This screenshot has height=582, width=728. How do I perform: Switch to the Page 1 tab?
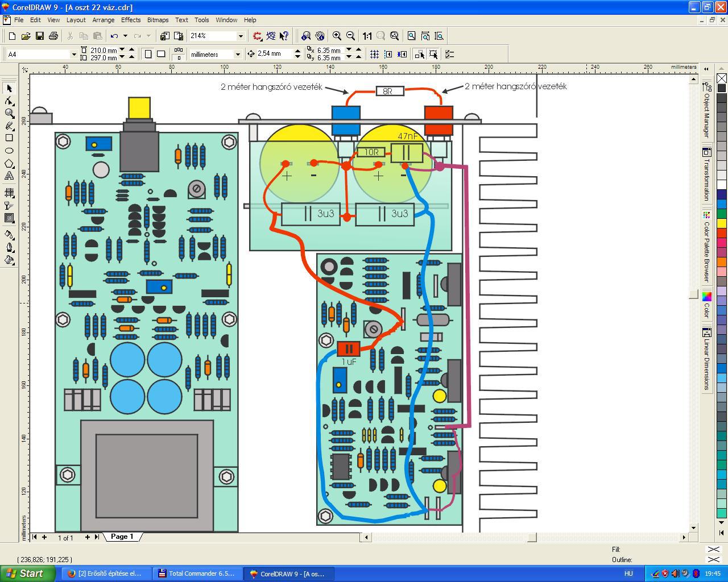coord(122,537)
